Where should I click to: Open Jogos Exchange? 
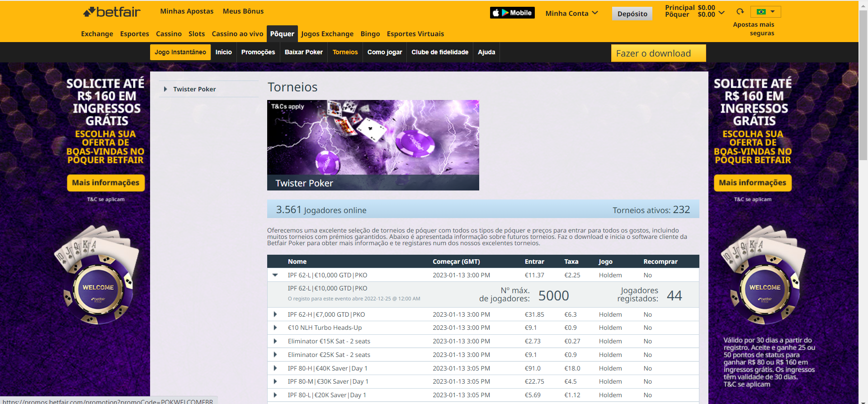pyautogui.click(x=327, y=34)
